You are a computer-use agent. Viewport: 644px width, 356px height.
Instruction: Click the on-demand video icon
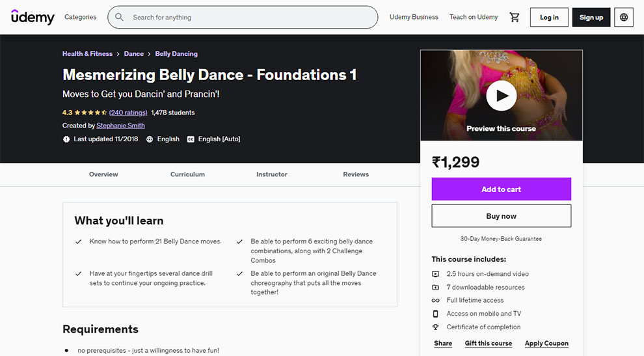436,274
